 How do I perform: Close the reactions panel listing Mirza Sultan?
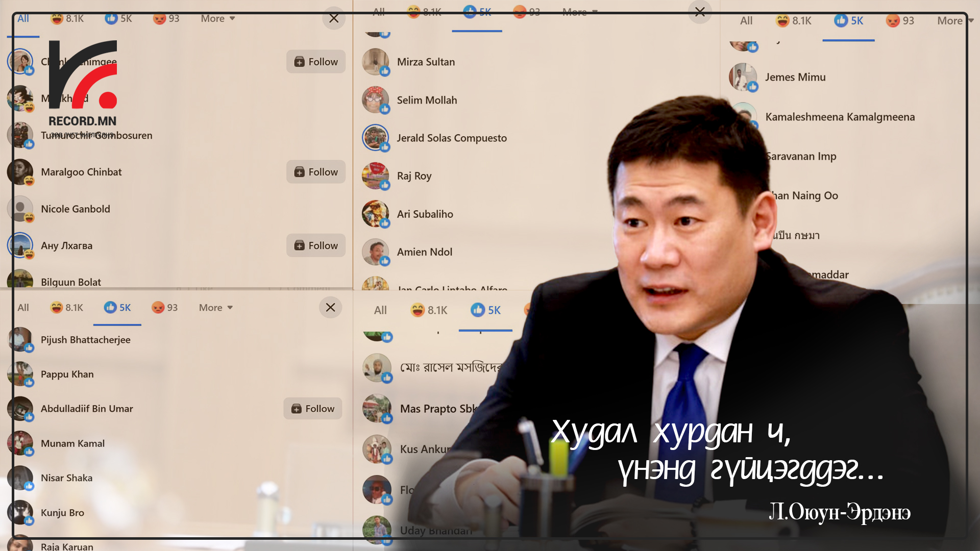coord(700,11)
